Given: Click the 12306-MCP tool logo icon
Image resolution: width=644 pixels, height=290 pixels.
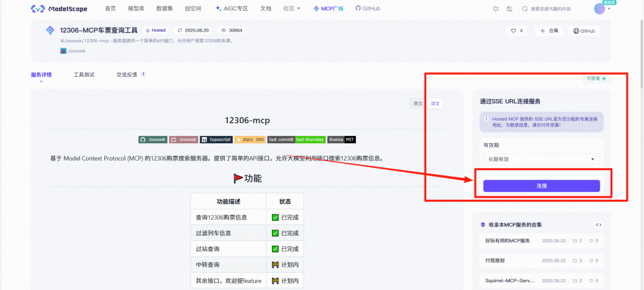Looking at the screenshot, I should click(x=50, y=30).
